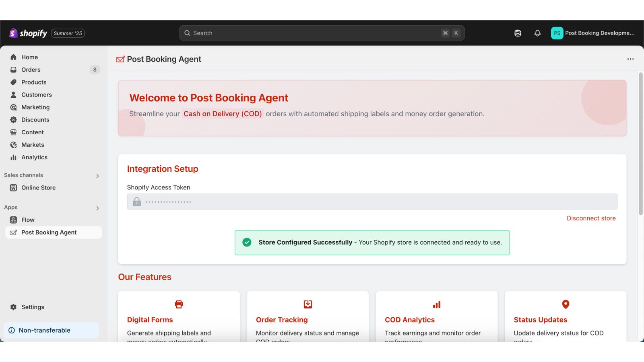The image size is (644, 362).
Task: Open the Flow app
Action: (28, 220)
